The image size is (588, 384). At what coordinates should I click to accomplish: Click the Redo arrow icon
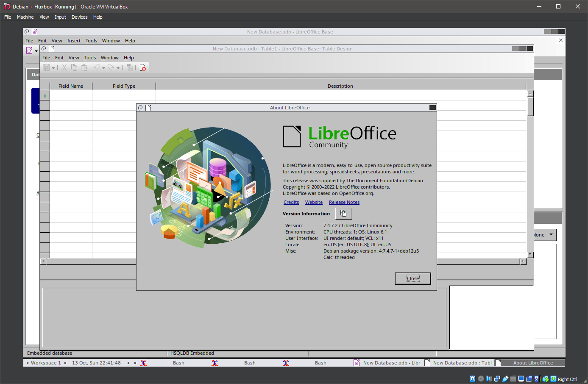(111, 67)
